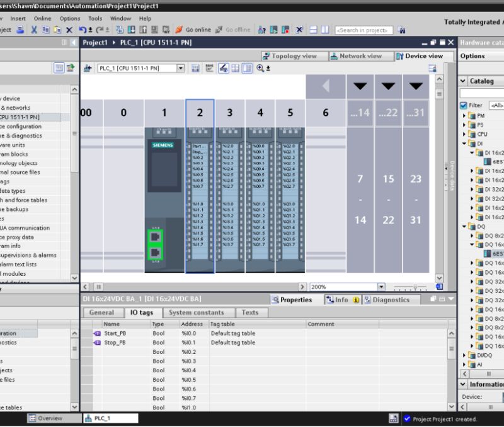Collapse the project tree with left arrow
Image resolution: width=504 pixels, height=427 pixels.
click(74, 42)
